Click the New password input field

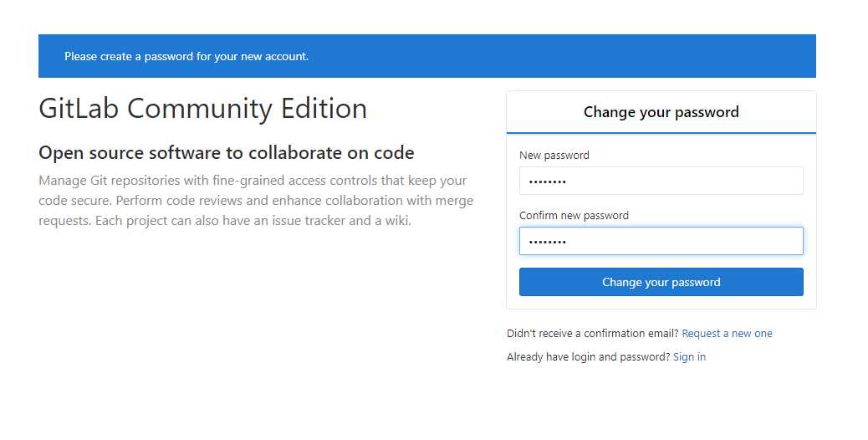coord(661,181)
